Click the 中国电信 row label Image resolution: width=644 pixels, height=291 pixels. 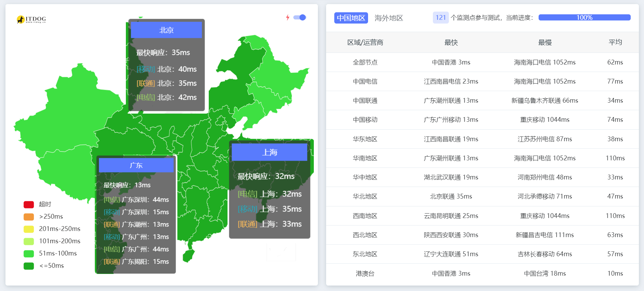(365, 82)
